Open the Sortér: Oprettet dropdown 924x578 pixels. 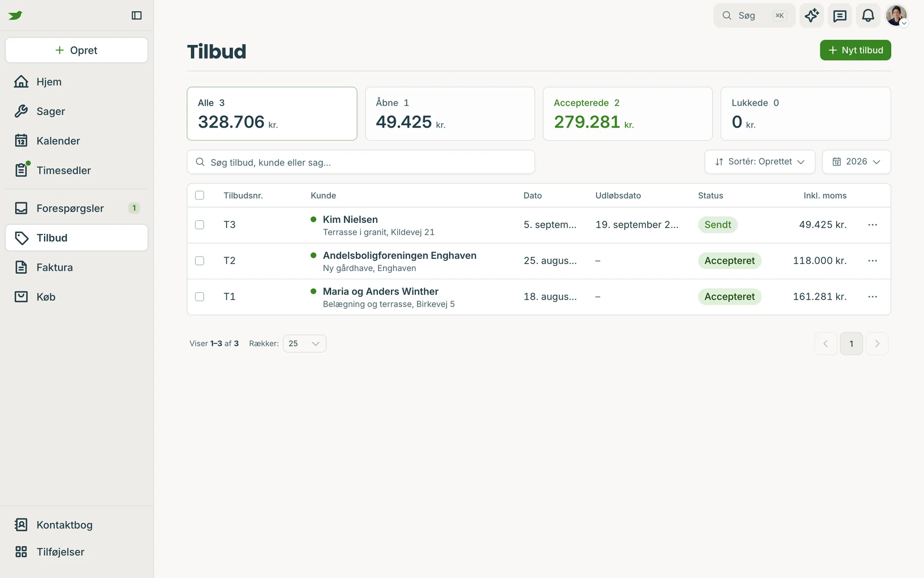(x=760, y=162)
